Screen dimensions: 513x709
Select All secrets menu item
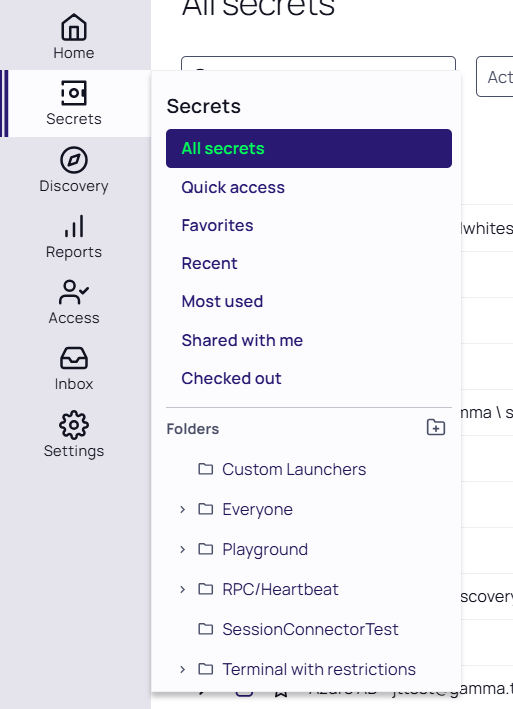tap(309, 148)
